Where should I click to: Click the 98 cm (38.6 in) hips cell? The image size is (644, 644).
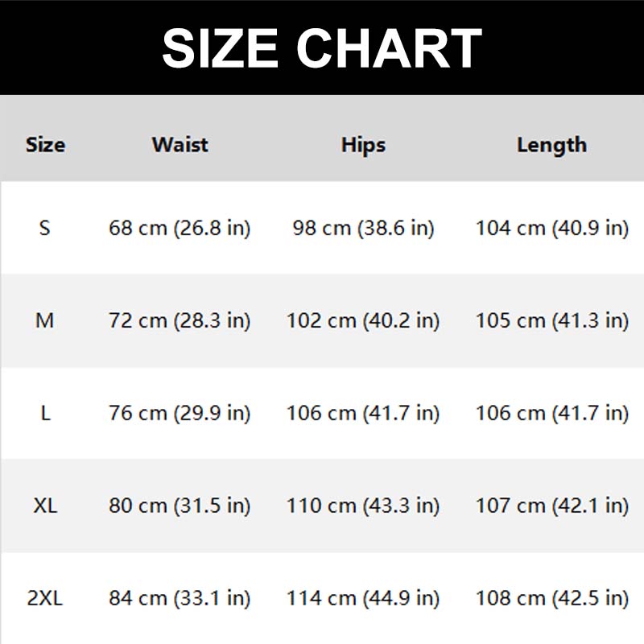[363, 228]
